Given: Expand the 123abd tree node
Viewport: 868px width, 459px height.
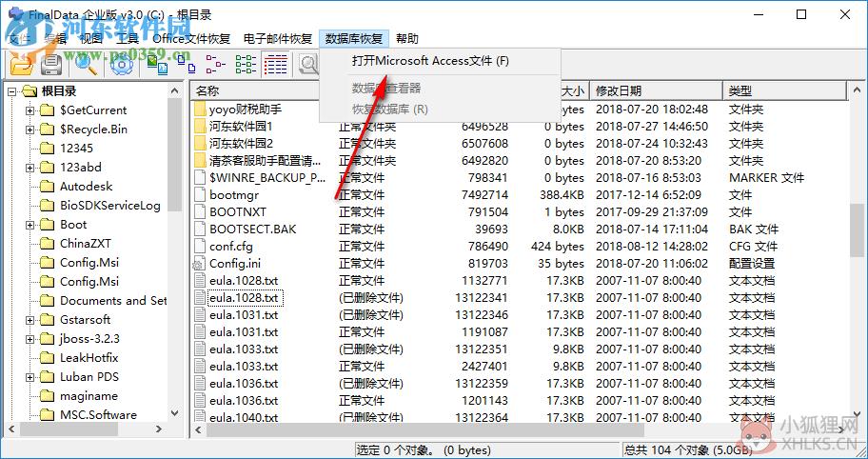Looking at the screenshot, I should (x=30, y=168).
